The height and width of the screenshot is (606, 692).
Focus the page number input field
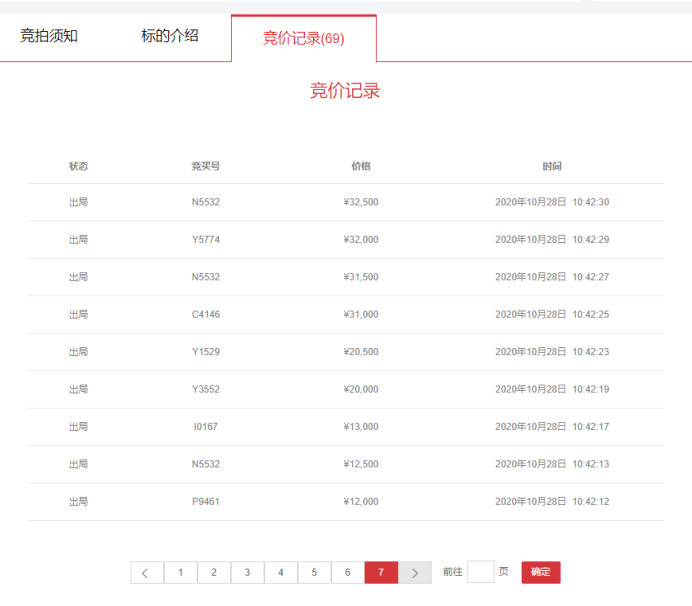(x=480, y=573)
